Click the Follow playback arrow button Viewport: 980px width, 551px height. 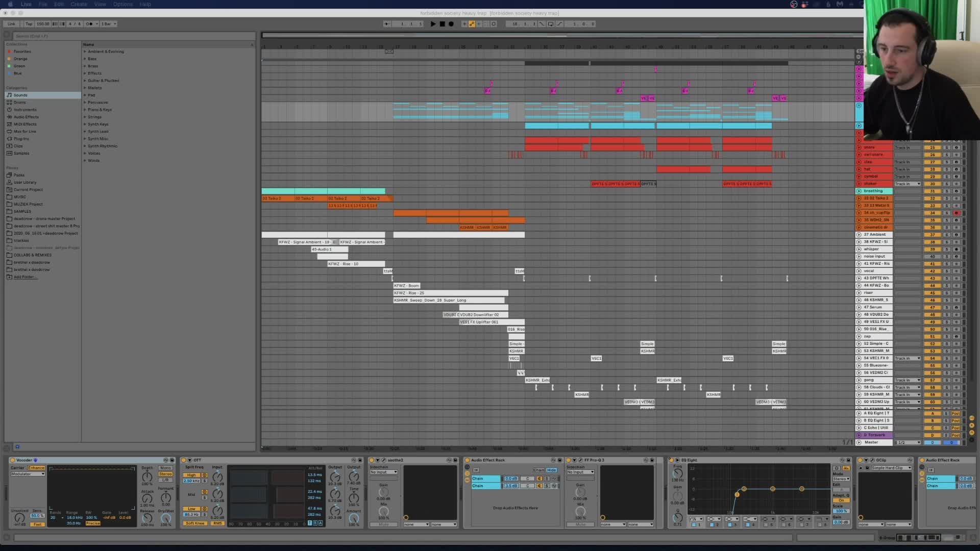387,24
